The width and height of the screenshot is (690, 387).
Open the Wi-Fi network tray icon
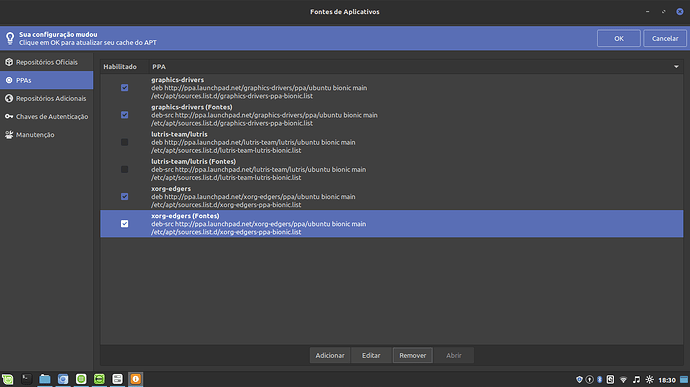[x=623, y=380]
